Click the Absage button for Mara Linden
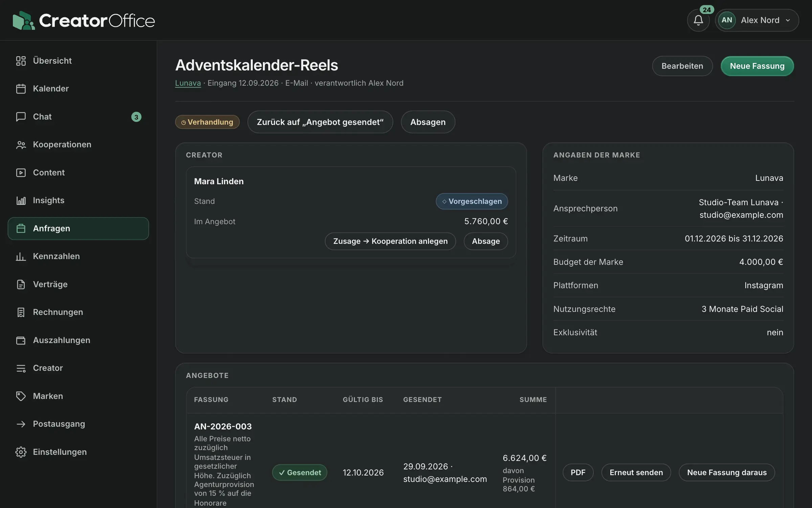This screenshot has width=812, height=508. [x=486, y=241]
